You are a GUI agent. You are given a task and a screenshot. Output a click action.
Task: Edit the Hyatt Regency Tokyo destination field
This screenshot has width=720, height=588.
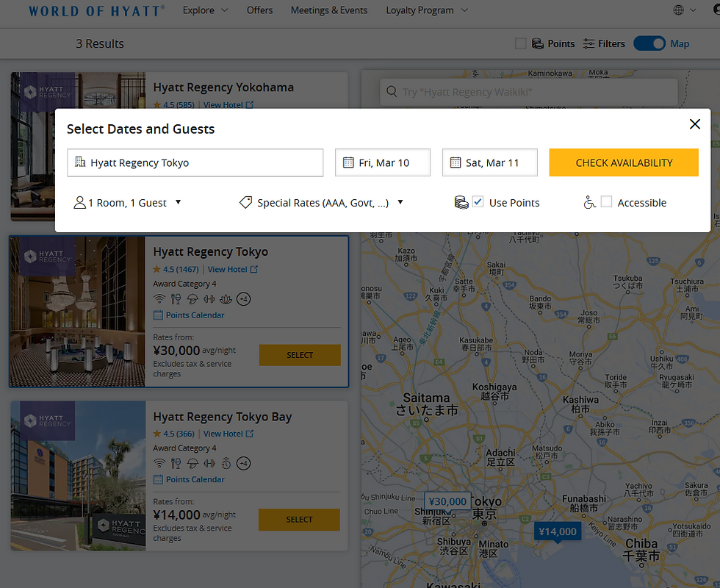pyautogui.click(x=195, y=162)
